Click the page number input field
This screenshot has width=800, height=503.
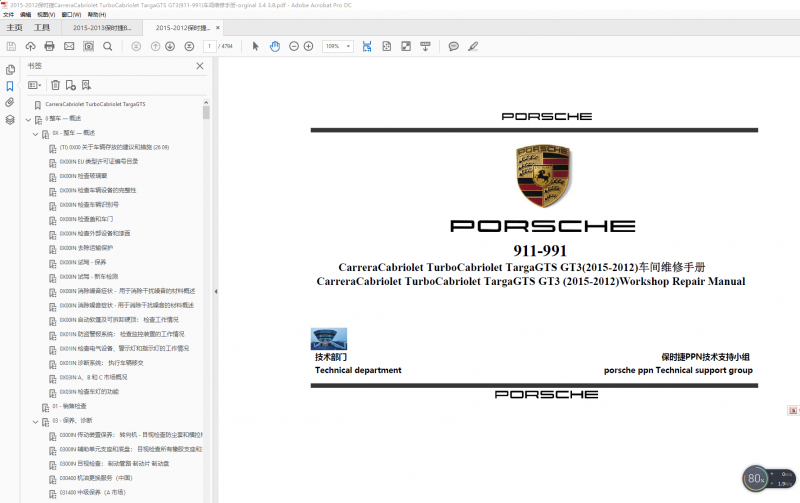coord(209,46)
